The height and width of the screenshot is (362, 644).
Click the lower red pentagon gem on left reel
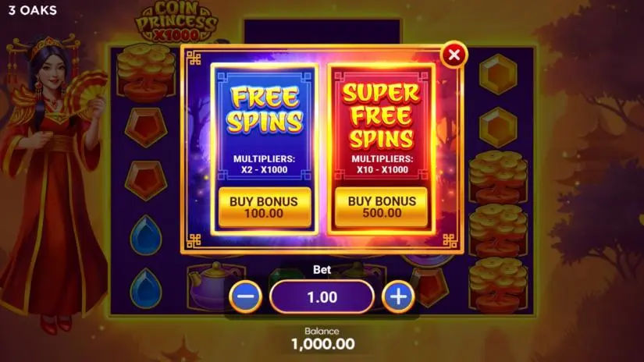coord(146,180)
